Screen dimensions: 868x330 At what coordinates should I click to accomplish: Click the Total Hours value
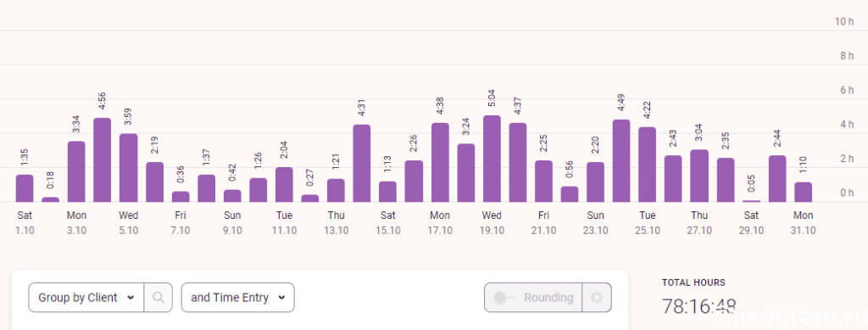point(698,307)
